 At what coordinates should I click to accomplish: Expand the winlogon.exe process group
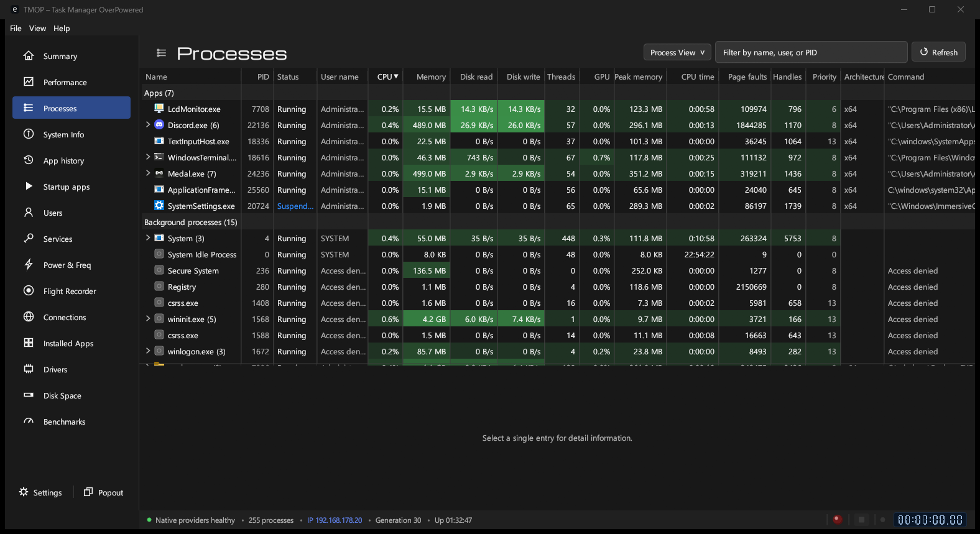pos(148,351)
